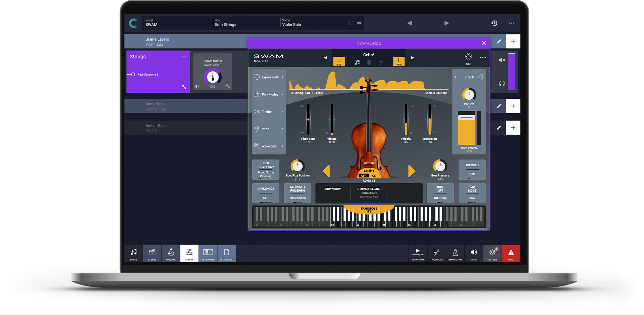This screenshot has width=644, height=315.
Task: Open the Song Solo Strings selector
Action: (246, 22)
